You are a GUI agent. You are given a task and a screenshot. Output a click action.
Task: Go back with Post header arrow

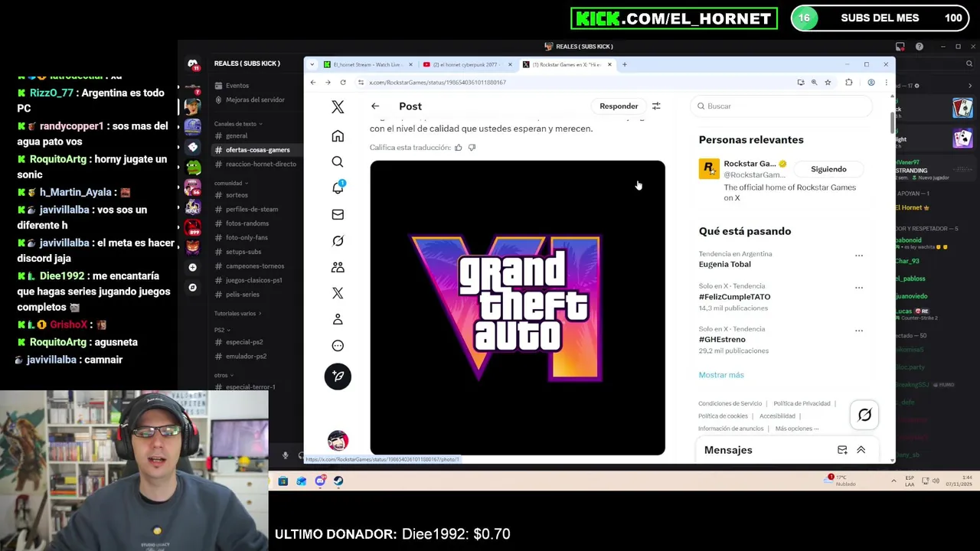click(x=375, y=106)
